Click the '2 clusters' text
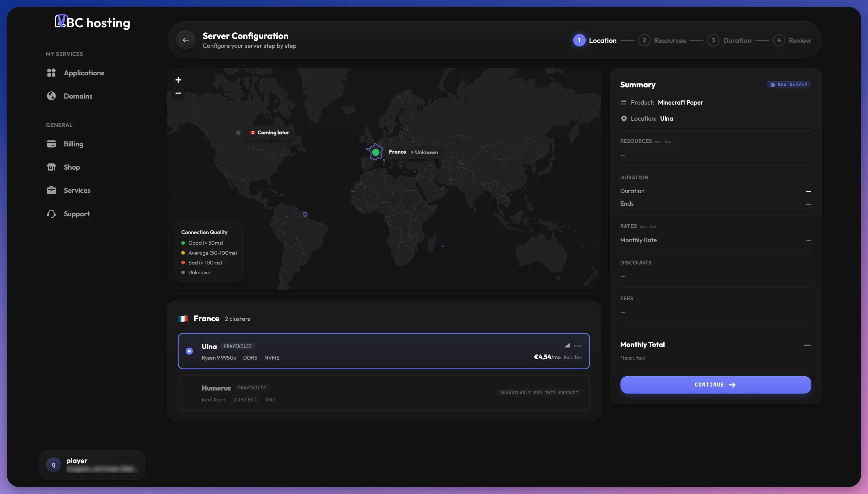 click(x=237, y=319)
